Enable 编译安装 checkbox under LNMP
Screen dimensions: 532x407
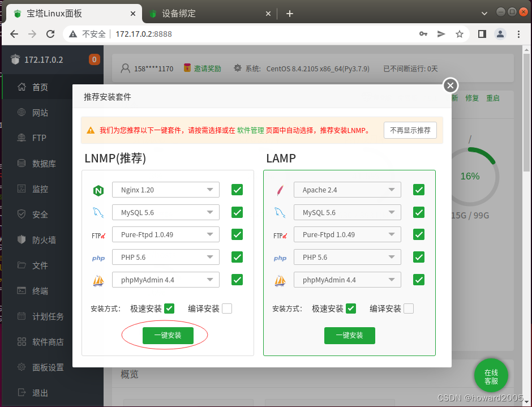(x=227, y=309)
